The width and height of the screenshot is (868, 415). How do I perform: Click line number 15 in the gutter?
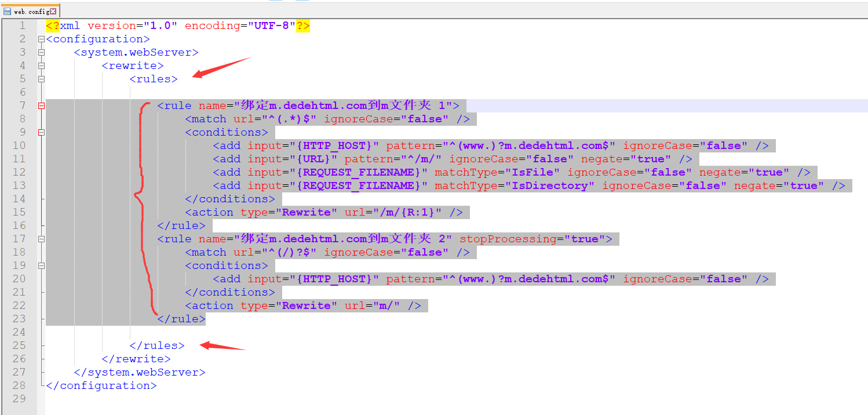(19, 213)
